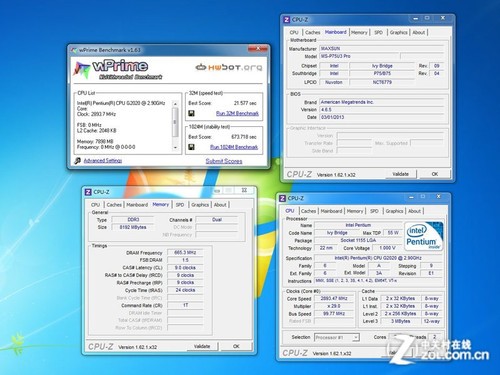This screenshot has height=375, width=500.
Task: Click OK in the Mainboard CPU-Z window
Action: (x=435, y=174)
